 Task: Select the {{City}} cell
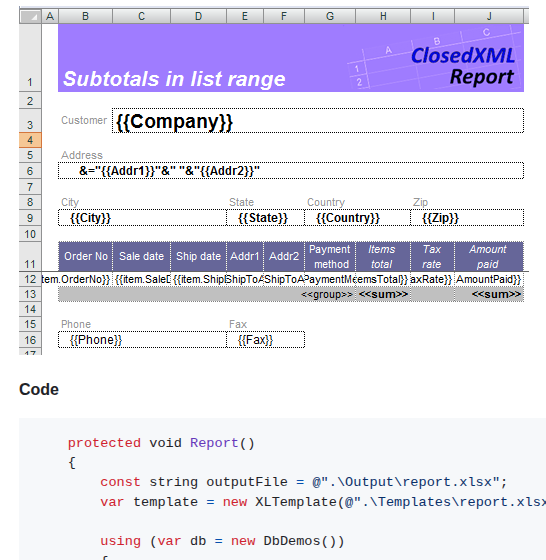[142, 218]
